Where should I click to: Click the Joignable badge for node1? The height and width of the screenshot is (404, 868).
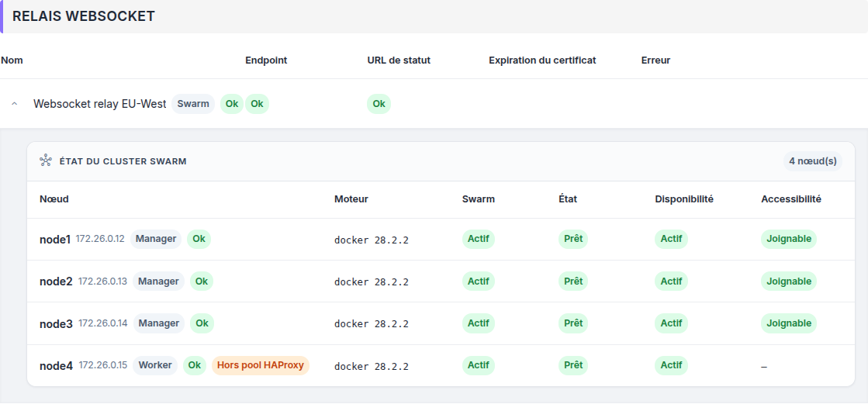[x=789, y=239]
